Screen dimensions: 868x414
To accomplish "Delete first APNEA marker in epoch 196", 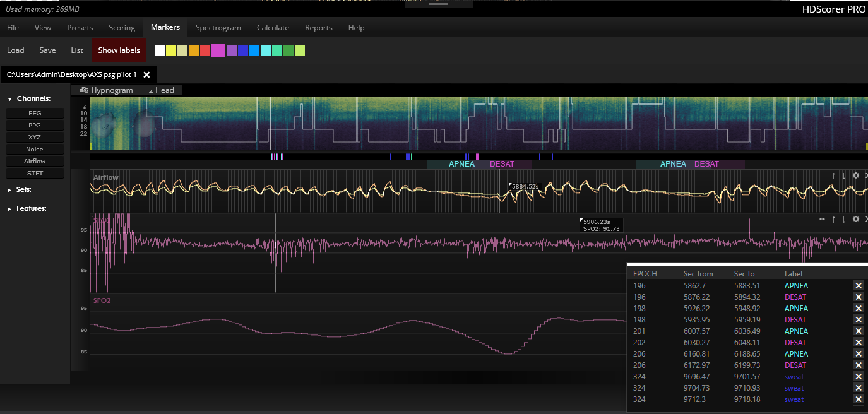I will tap(858, 286).
